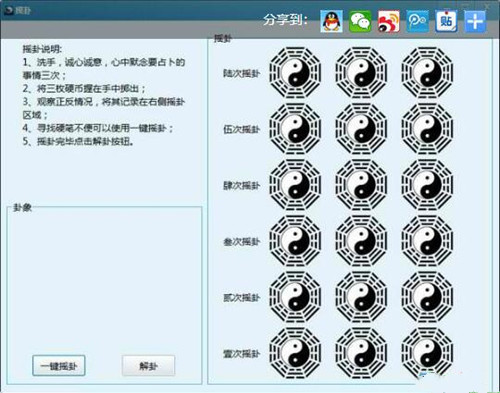This screenshot has width=500, height=393.
Task: Flip first bagua coin in 伍次摇卦 row
Action: (295, 129)
